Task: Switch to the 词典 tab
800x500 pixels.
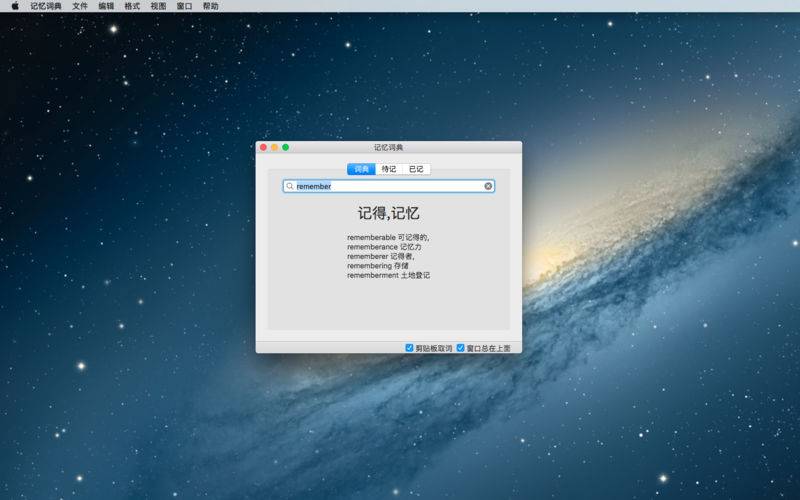Action: [361, 169]
